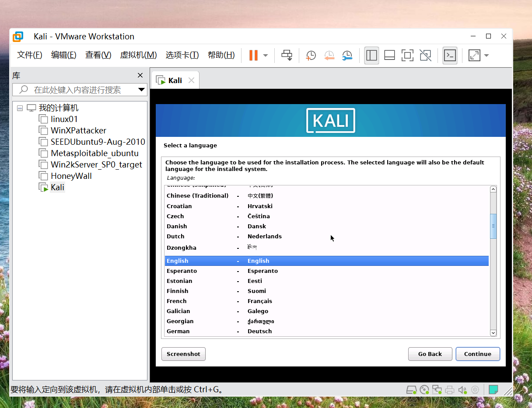Choose Galician language

pos(326,311)
